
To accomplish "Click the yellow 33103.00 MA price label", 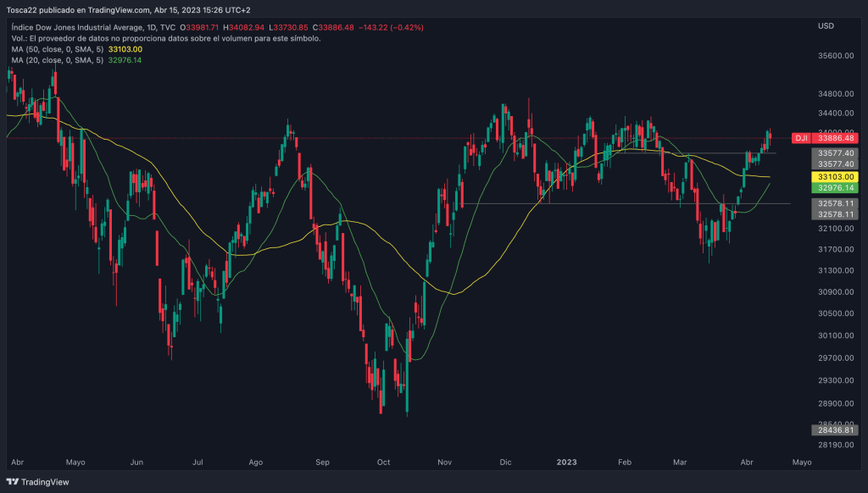I will pyautogui.click(x=834, y=176).
